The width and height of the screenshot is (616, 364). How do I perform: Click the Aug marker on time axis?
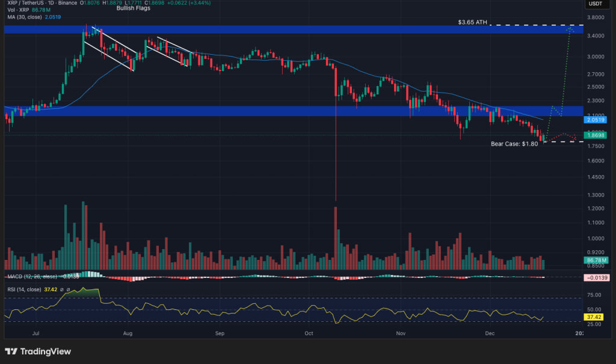click(127, 332)
